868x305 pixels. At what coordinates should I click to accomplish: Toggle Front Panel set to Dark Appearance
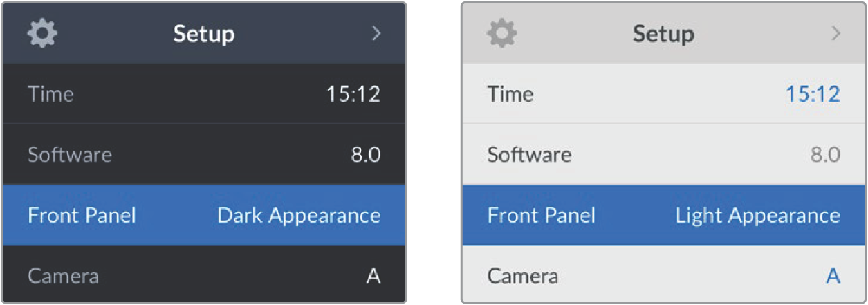pyautogui.click(x=204, y=215)
